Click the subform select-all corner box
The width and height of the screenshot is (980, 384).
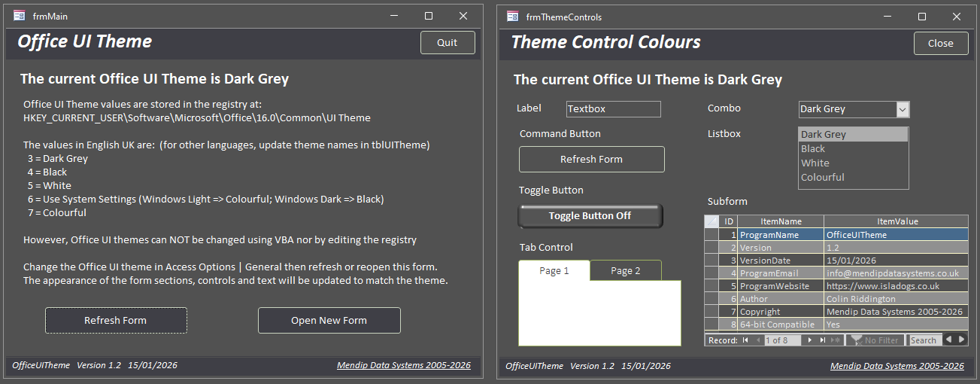point(711,221)
